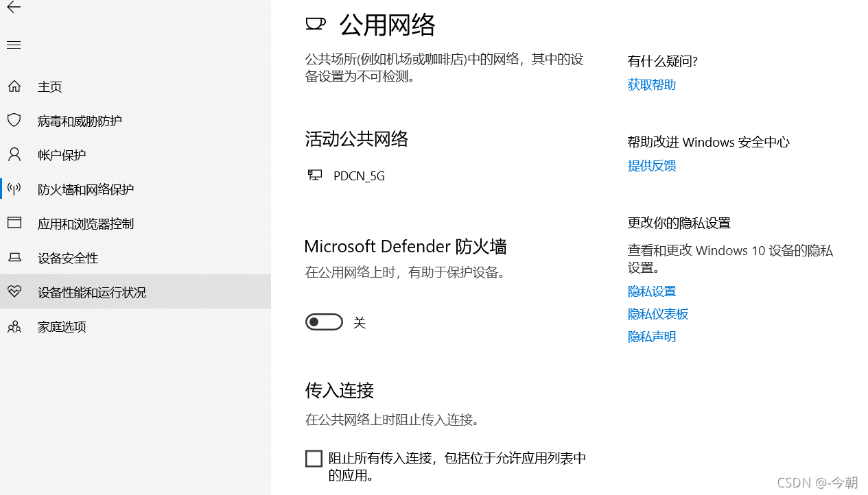Click the 查看和更改 Windows 10 privacy description
868x495 pixels.
click(730, 259)
